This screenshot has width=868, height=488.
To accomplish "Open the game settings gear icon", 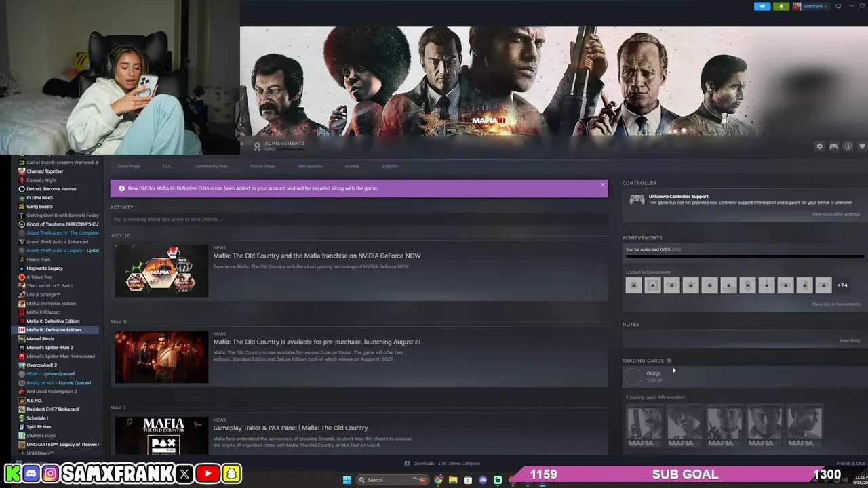I will coord(819,146).
